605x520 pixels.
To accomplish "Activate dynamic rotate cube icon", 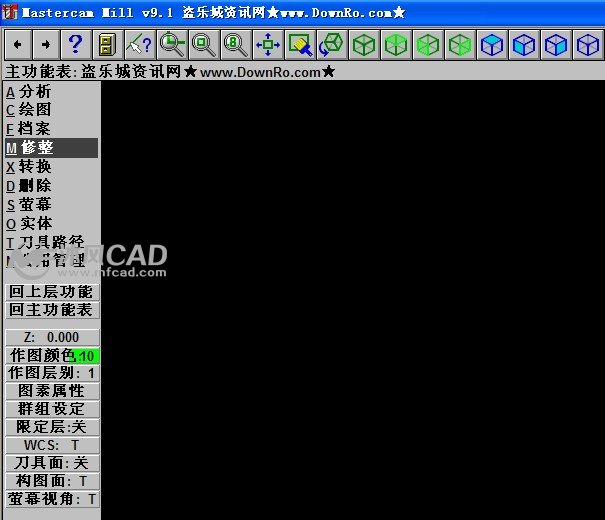I will [x=332, y=45].
